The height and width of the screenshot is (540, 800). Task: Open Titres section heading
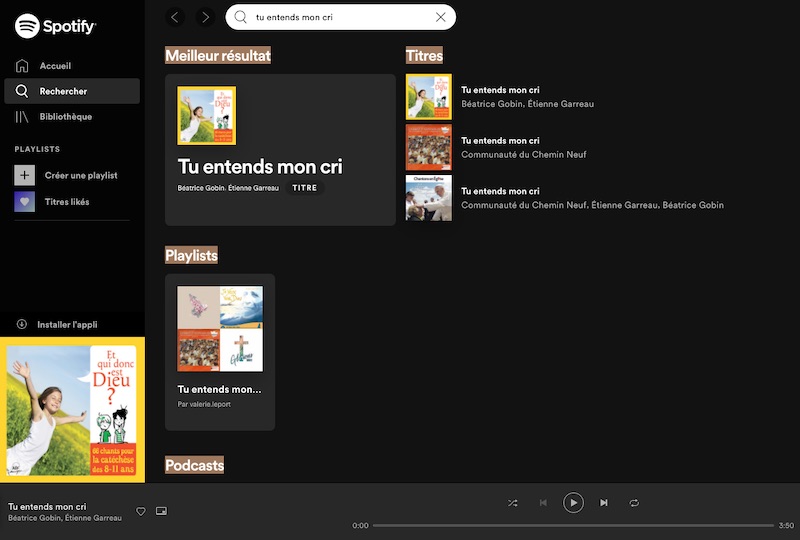(424, 55)
